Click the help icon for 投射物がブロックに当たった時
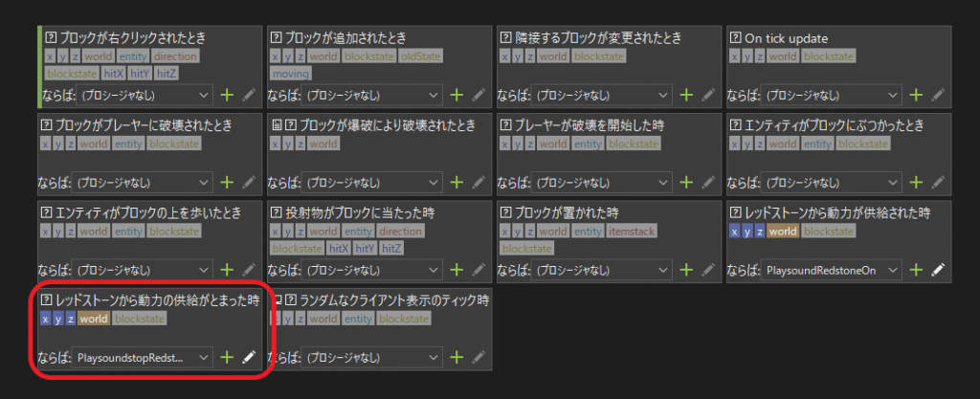Viewport: 980px width, 399px height. point(277,212)
